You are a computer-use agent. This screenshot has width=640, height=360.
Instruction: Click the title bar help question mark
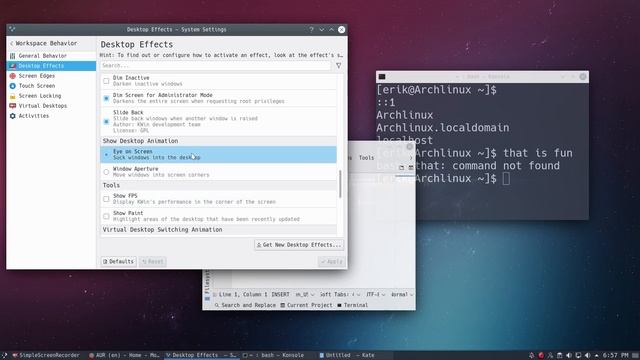tap(311, 29)
